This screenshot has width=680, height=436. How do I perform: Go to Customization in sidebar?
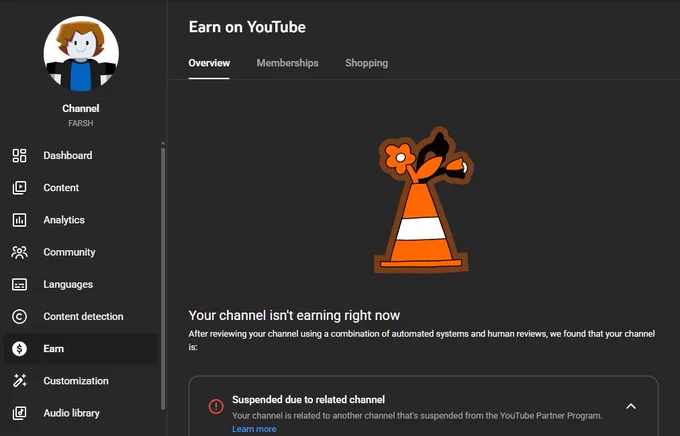[81, 381]
